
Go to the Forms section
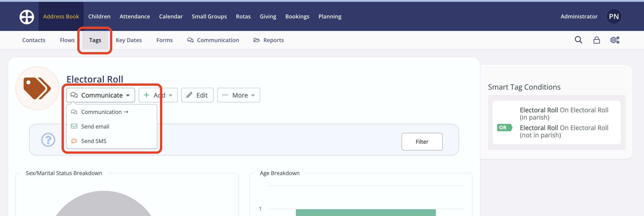(x=165, y=40)
